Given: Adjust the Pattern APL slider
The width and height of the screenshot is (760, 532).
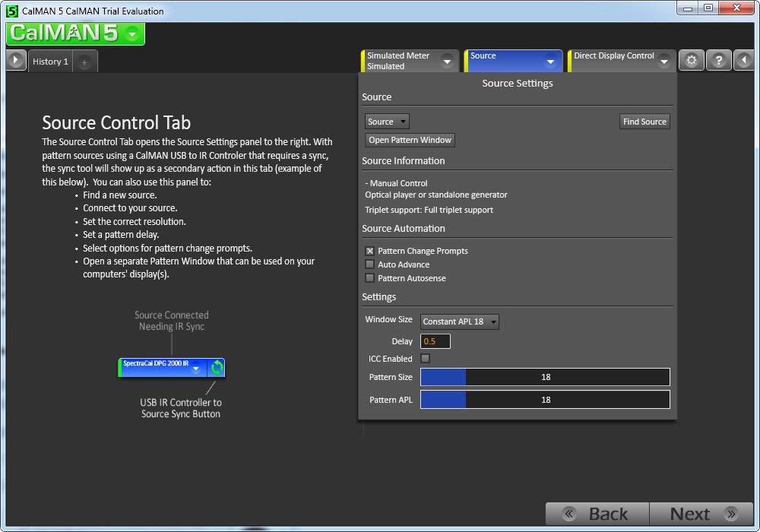Looking at the screenshot, I should (545, 400).
